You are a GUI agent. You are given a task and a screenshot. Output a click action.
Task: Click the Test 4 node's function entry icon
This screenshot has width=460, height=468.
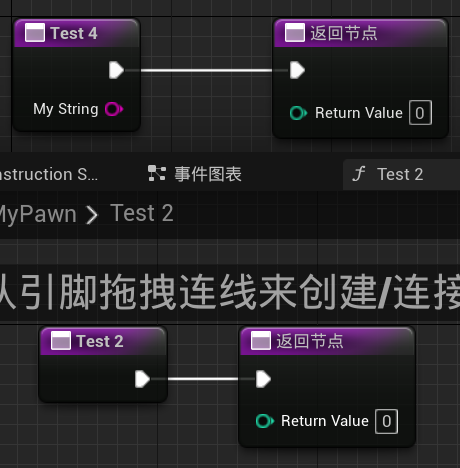tap(35, 33)
